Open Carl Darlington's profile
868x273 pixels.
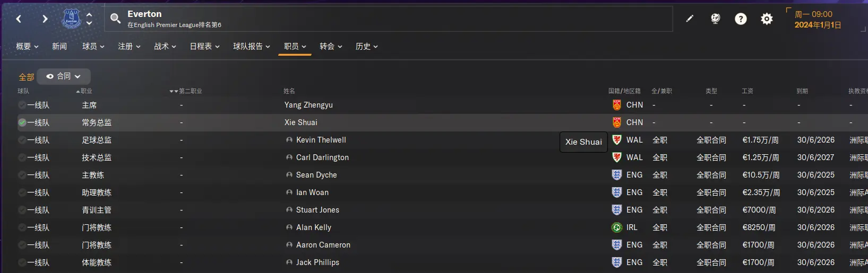(323, 157)
